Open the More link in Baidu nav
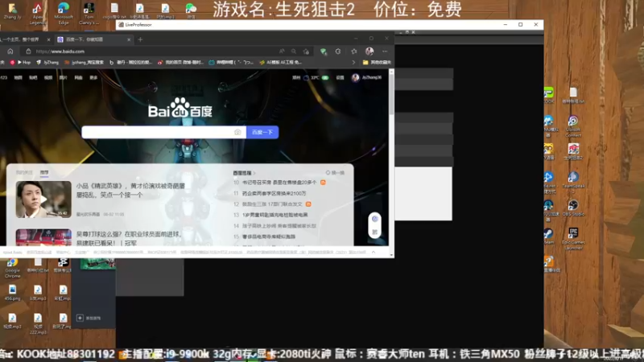The image size is (644, 362). 93,77
